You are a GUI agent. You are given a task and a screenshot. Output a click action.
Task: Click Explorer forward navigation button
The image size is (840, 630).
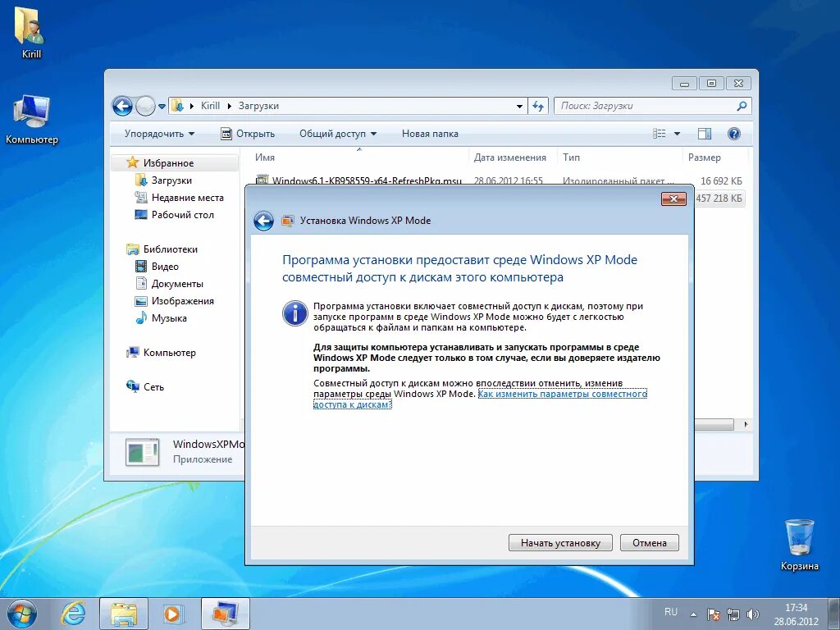pyautogui.click(x=145, y=106)
